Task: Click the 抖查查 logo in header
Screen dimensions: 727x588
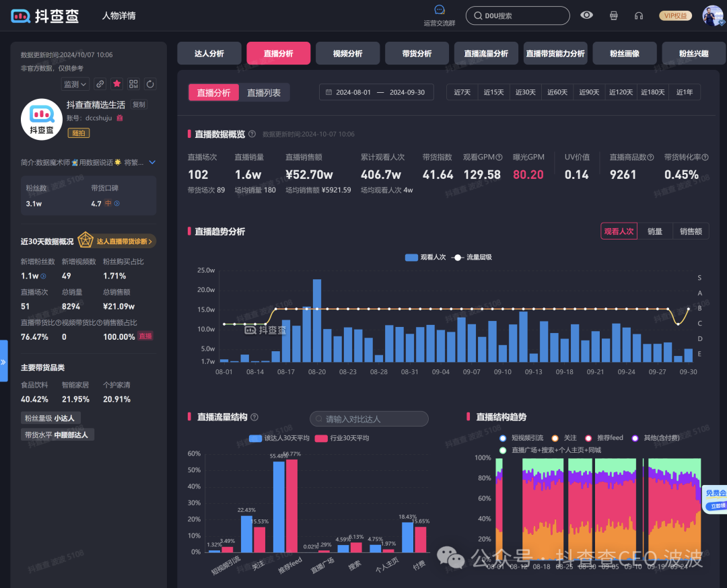Action: tap(45, 15)
